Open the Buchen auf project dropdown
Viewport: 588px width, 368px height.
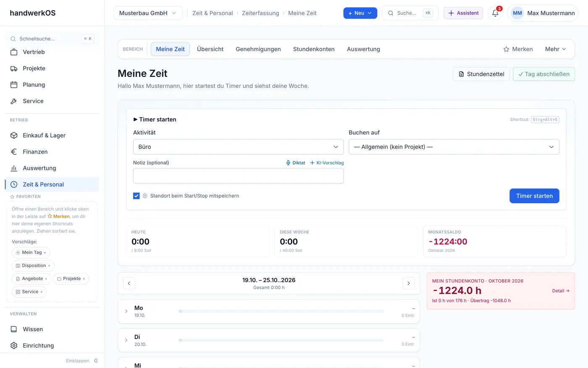(454, 147)
